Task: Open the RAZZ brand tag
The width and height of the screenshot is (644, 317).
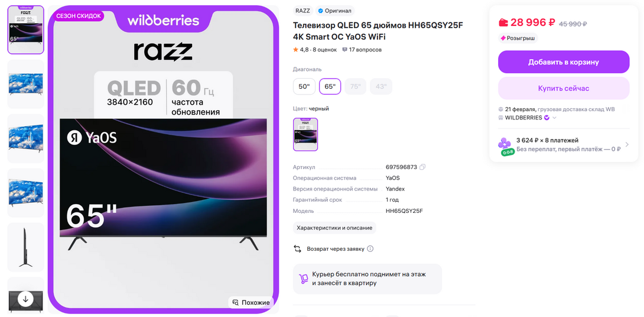Action: point(303,11)
